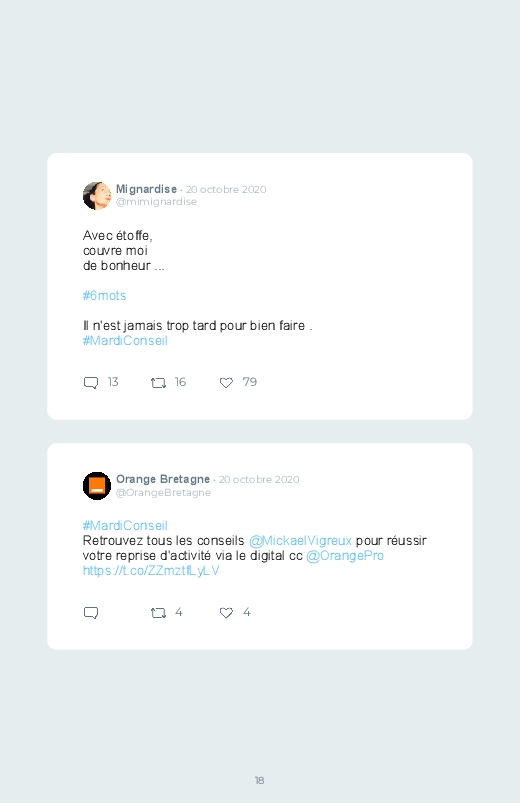Viewport: 520px width, 803px height.
Task: Open #MardiConseil hashtag in Mignardise's tweet
Action: coord(125,341)
